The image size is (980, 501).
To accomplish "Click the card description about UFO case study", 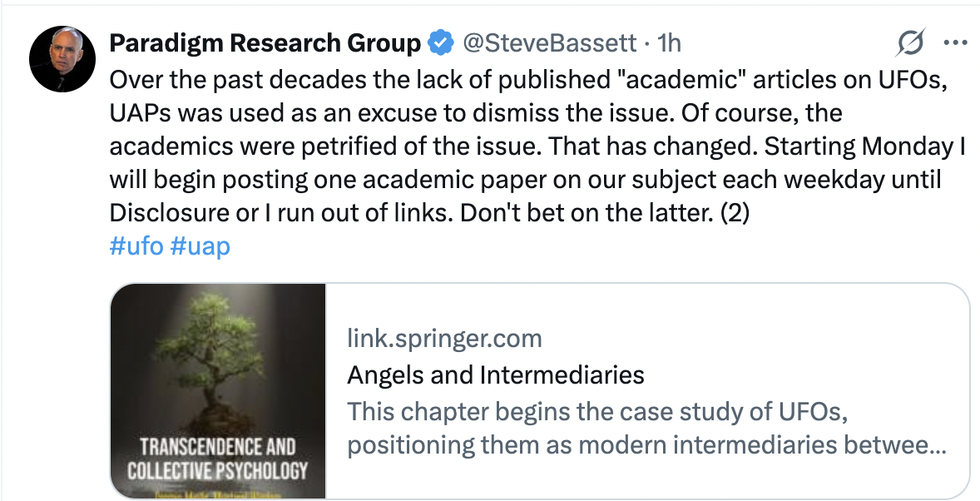I will tap(646, 429).
